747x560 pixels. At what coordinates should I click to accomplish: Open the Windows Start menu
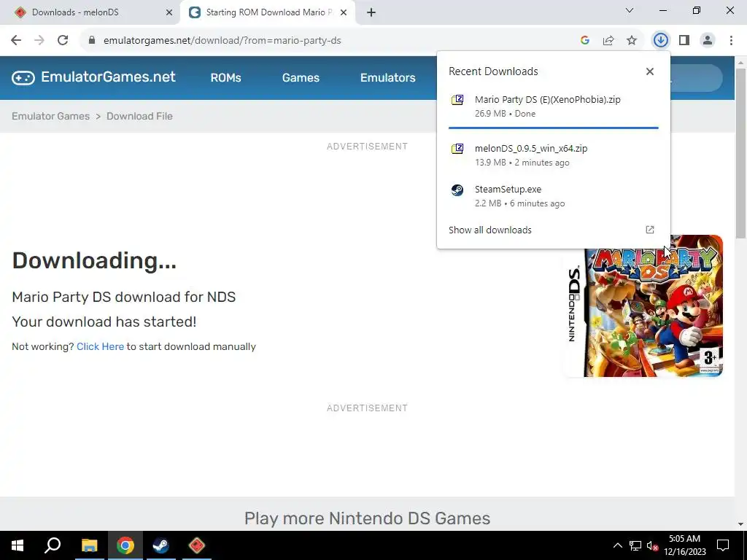click(18, 545)
